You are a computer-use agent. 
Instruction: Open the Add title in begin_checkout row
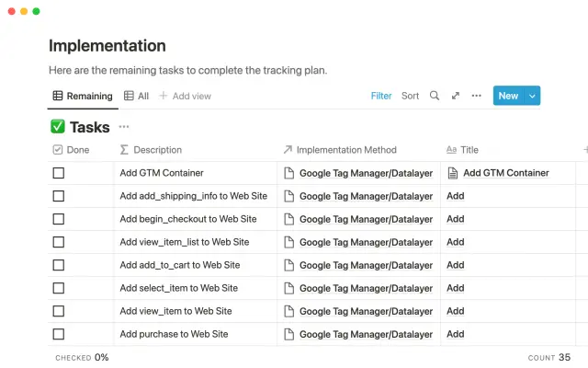(456, 219)
